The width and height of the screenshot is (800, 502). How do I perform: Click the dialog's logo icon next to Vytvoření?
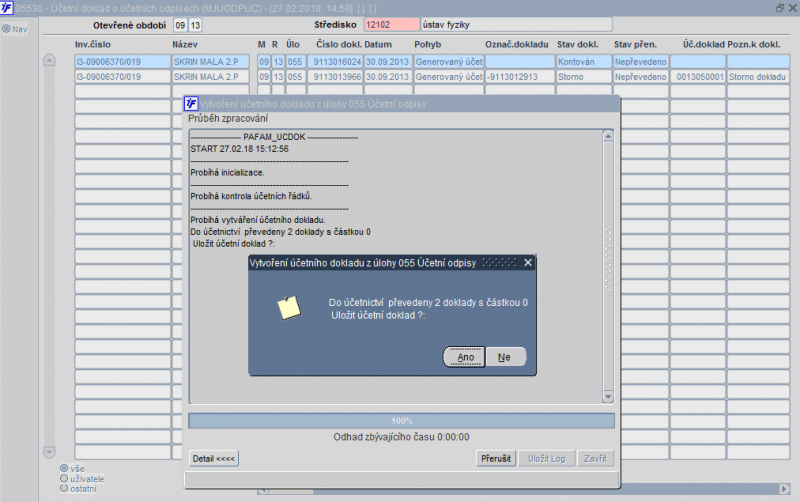click(x=191, y=104)
